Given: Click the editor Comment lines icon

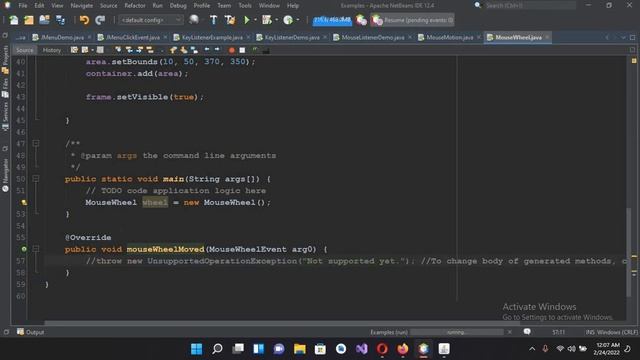Looking at the screenshot, I should (255, 50).
